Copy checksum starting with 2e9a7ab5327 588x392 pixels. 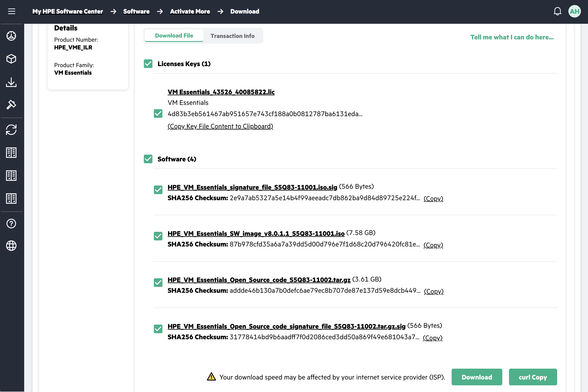pos(433,199)
